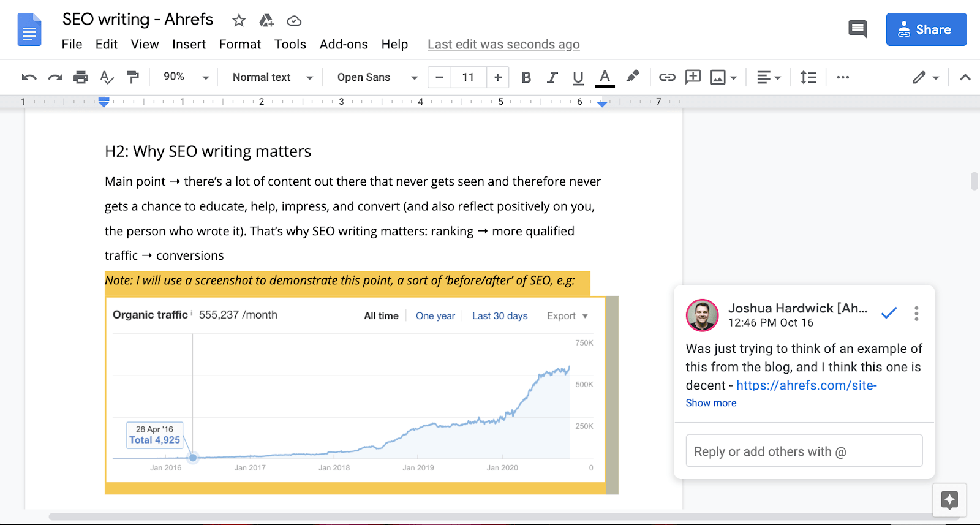The height and width of the screenshot is (525, 980).
Task: Click Show more in the comment
Action: click(x=711, y=403)
